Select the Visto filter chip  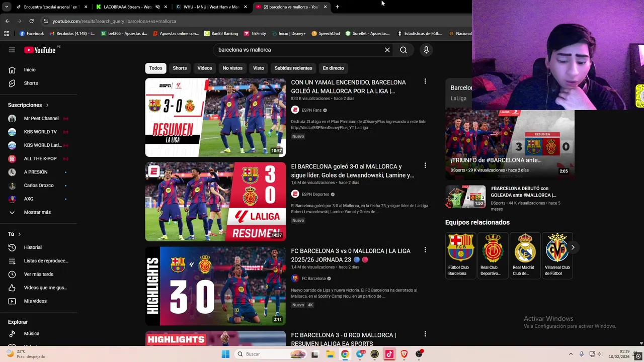pyautogui.click(x=259, y=68)
